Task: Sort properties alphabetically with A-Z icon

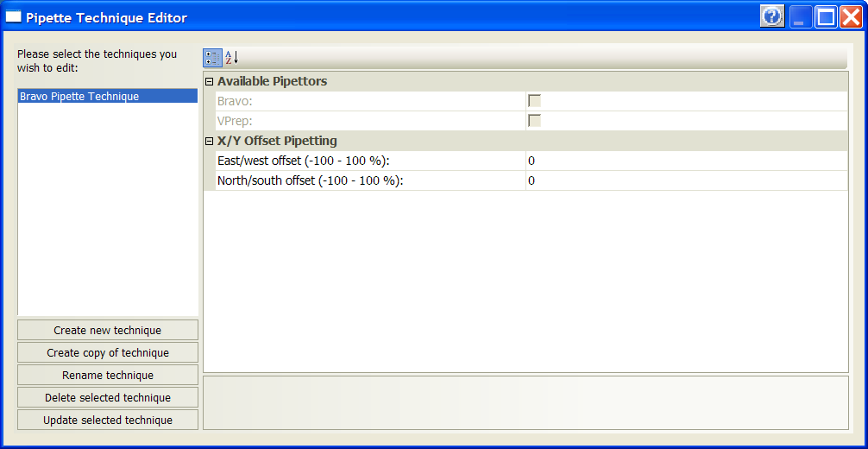Action: point(231,58)
